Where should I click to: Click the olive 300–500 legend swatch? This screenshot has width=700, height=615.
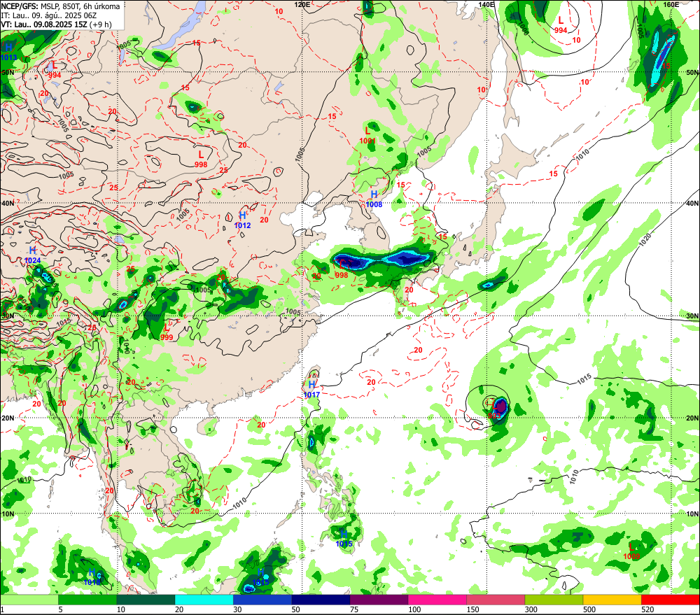(x=554, y=600)
